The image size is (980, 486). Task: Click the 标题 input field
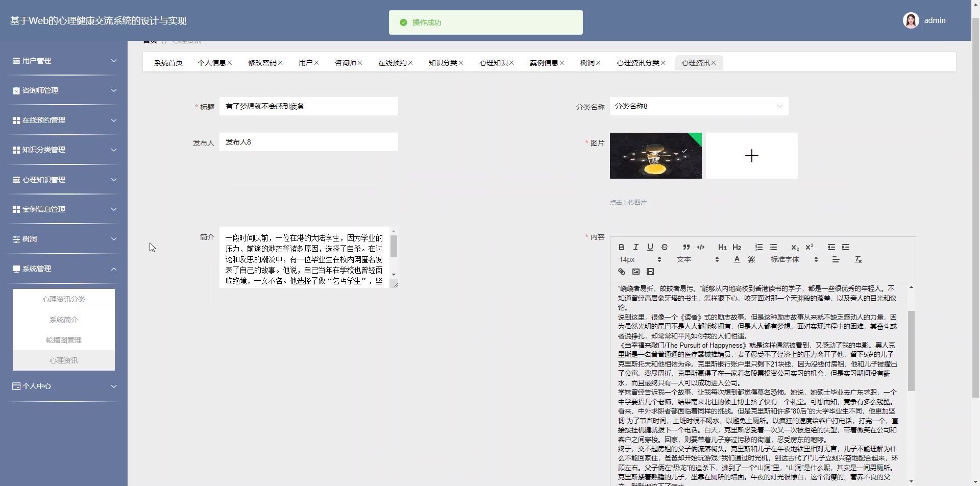click(x=309, y=106)
